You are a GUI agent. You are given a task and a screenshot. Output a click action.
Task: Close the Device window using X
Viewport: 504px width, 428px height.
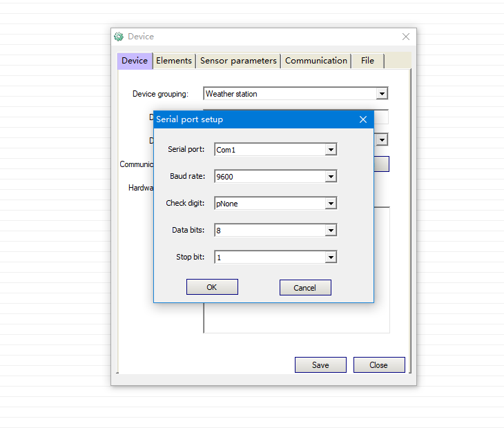click(406, 37)
